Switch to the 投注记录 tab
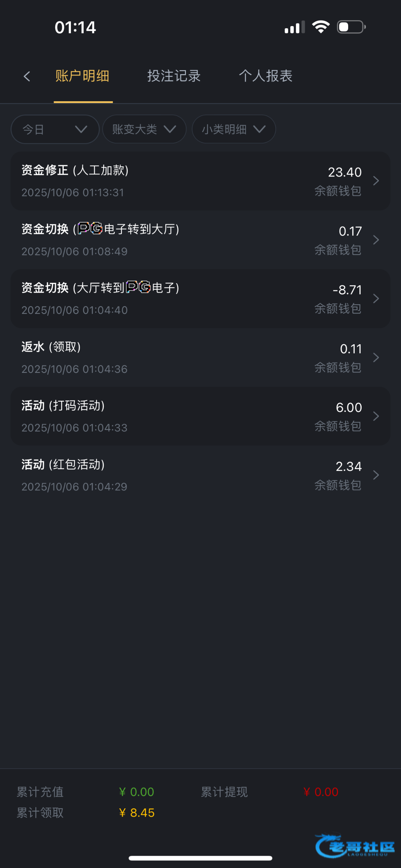401x868 pixels. pos(174,76)
